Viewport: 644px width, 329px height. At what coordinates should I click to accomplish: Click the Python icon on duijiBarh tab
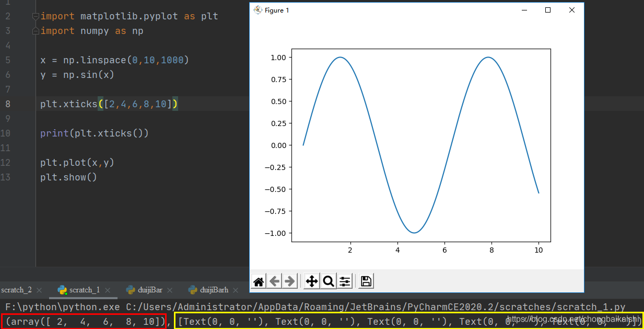point(193,290)
